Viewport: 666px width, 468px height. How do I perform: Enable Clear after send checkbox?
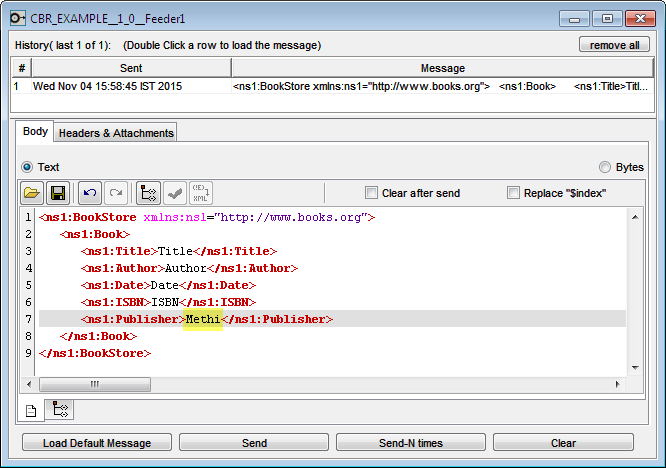click(x=371, y=193)
